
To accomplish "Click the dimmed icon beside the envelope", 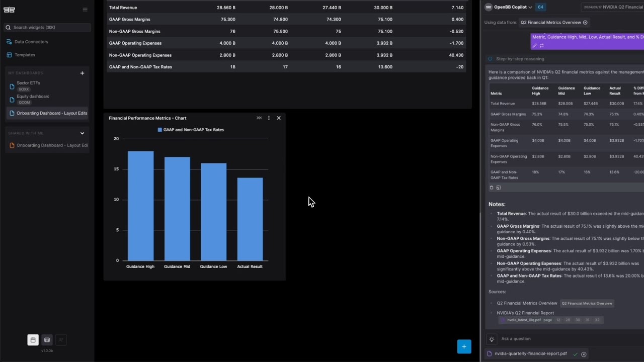I will pyautogui.click(x=61, y=340).
